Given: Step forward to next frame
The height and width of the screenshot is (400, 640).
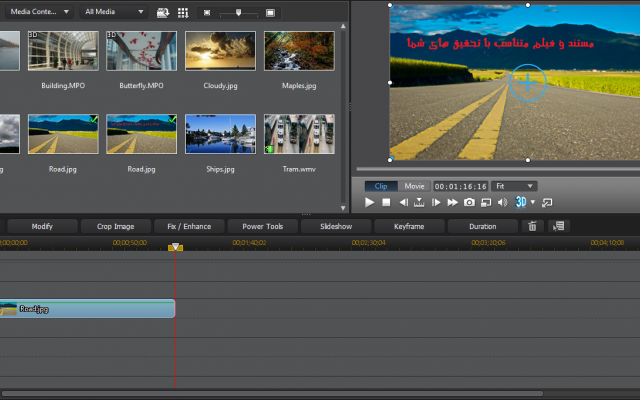Looking at the screenshot, I should pyautogui.click(x=436, y=202).
